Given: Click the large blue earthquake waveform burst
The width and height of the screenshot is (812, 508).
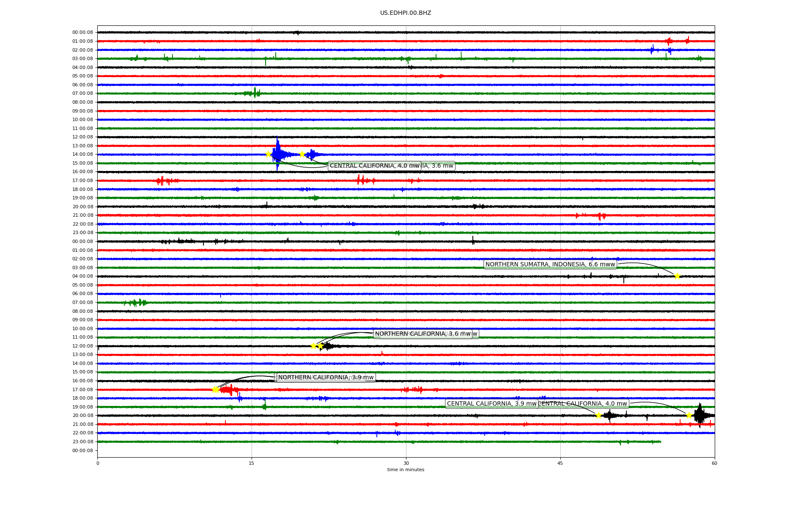Looking at the screenshot, I should (x=278, y=154).
